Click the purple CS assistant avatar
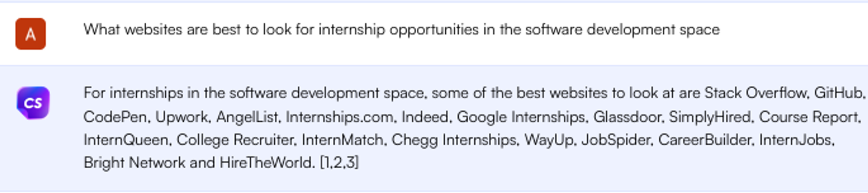 pyautogui.click(x=33, y=103)
